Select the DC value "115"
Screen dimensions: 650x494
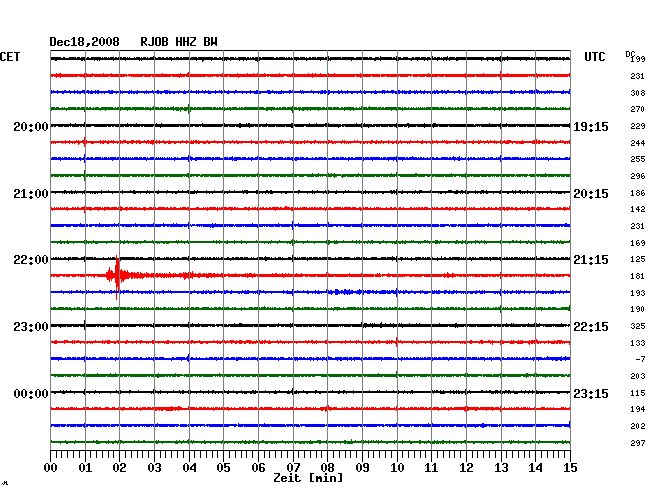[x=638, y=393]
